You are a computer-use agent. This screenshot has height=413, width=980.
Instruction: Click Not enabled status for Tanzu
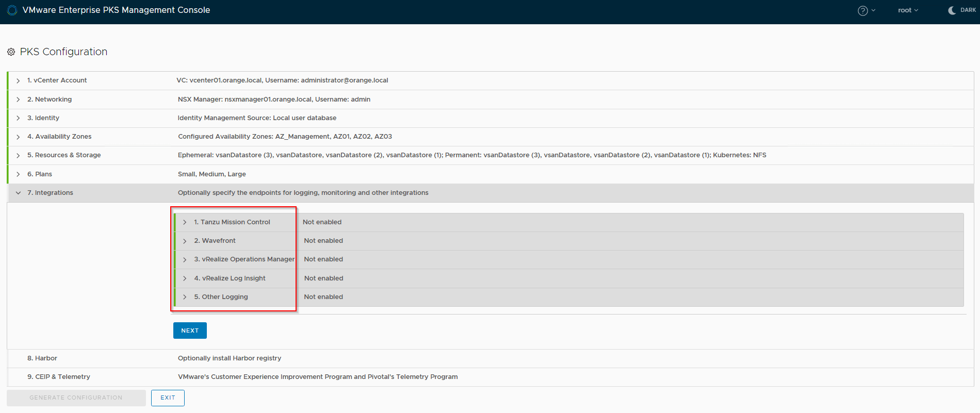pyautogui.click(x=322, y=222)
